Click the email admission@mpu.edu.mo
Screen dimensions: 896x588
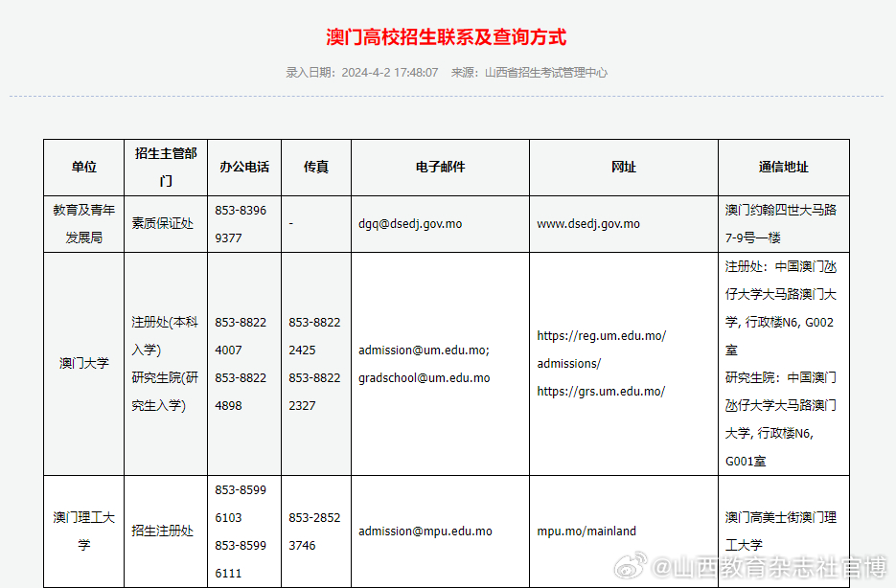click(x=425, y=531)
